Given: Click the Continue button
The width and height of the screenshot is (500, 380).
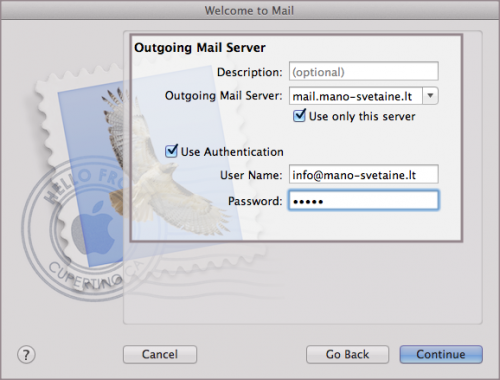Looking at the screenshot, I should [x=441, y=354].
